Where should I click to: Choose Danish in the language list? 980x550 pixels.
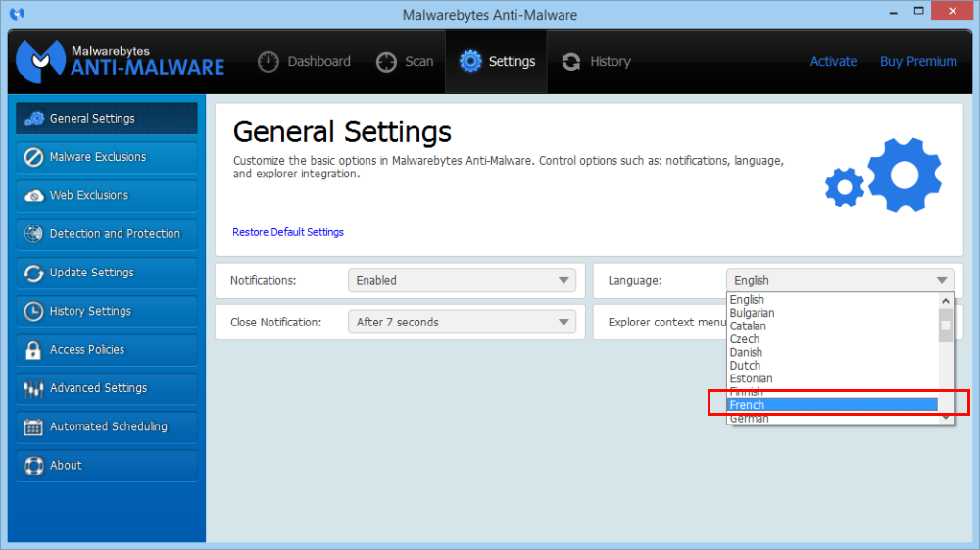click(832, 353)
